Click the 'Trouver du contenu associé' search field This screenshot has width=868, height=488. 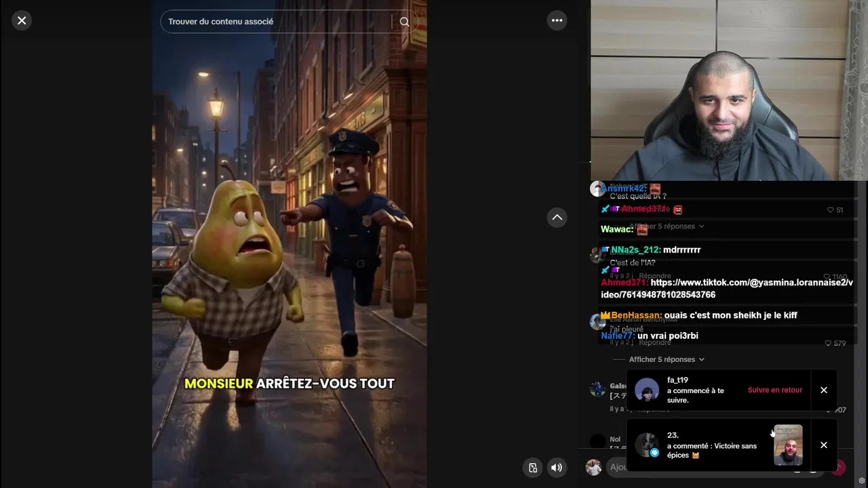click(x=275, y=22)
